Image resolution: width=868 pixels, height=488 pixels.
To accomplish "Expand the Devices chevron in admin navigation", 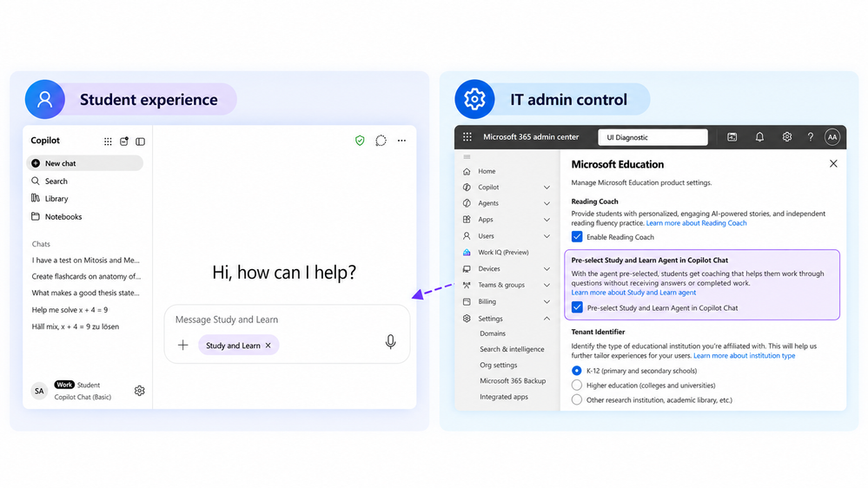I will [547, 269].
